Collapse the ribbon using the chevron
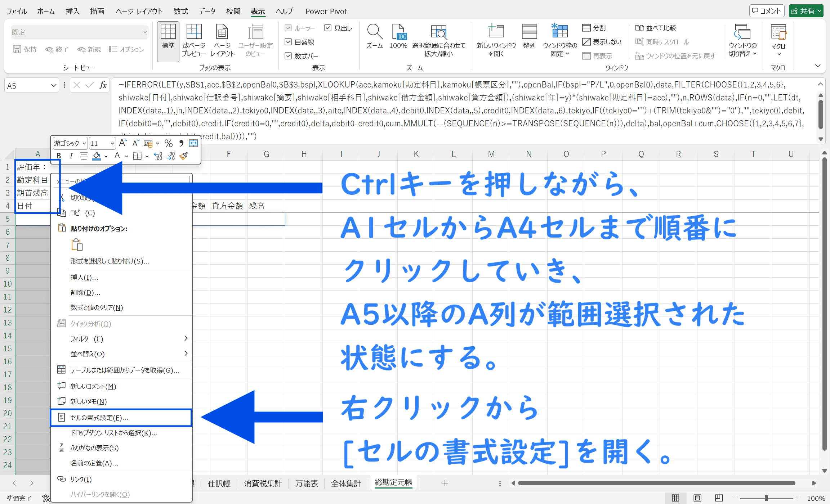 pyautogui.click(x=818, y=66)
